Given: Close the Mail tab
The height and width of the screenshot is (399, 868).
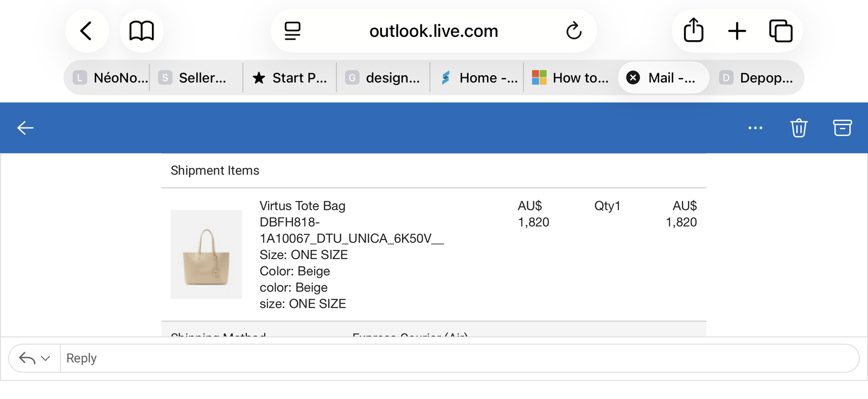Looking at the screenshot, I should [633, 78].
